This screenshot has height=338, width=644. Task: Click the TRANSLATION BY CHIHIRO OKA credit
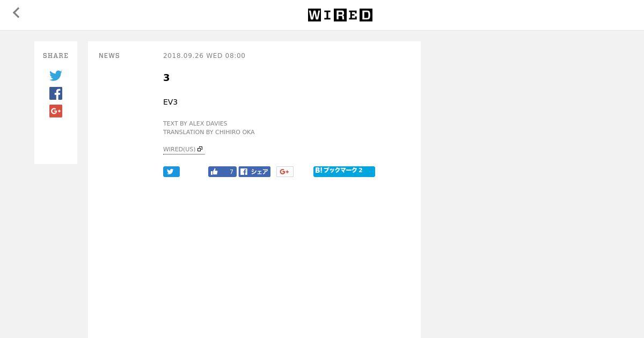tap(209, 132)
